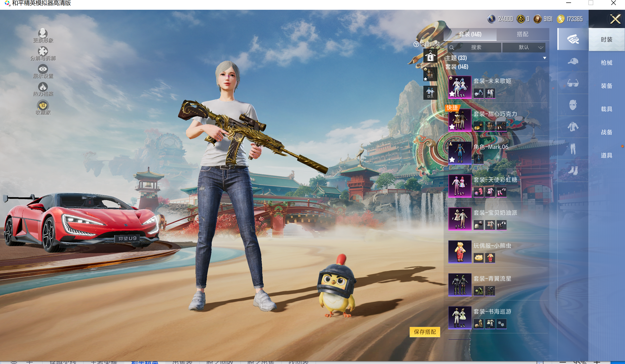This screenshot has height=364, width=625.
Task: Switch to the 搭配 tab
Action: click(x=522, y=34)
